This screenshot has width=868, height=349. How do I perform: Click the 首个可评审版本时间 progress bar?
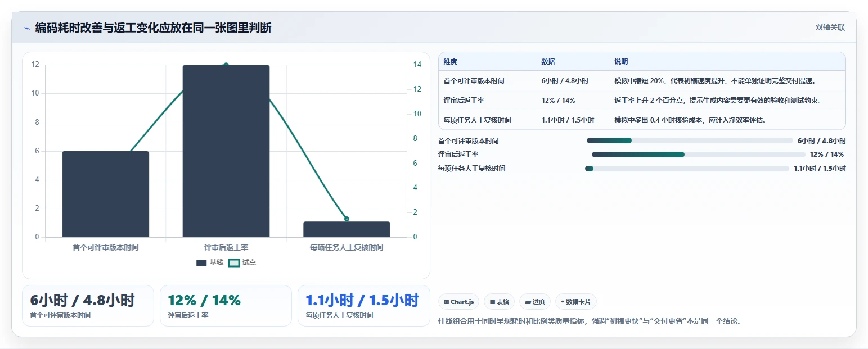pos(690,140)
